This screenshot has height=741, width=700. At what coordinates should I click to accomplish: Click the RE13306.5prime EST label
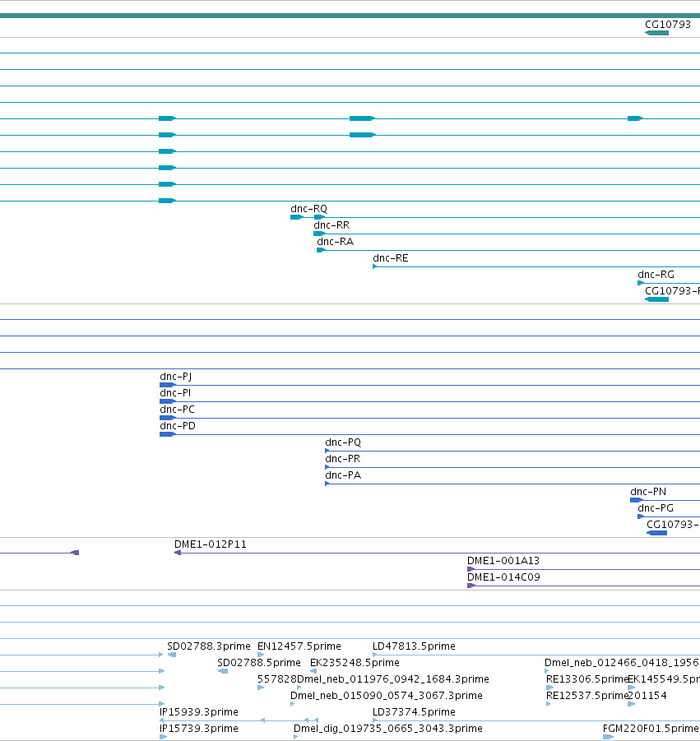coord(587,679)
